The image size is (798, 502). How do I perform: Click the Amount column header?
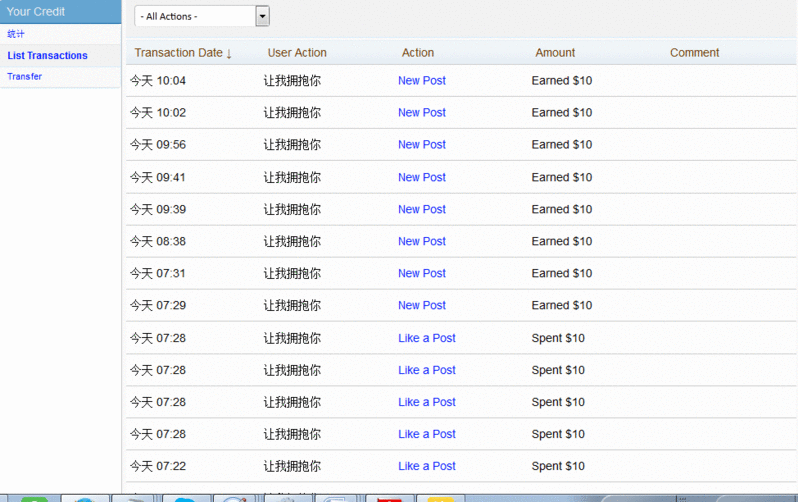pos(555,53)
